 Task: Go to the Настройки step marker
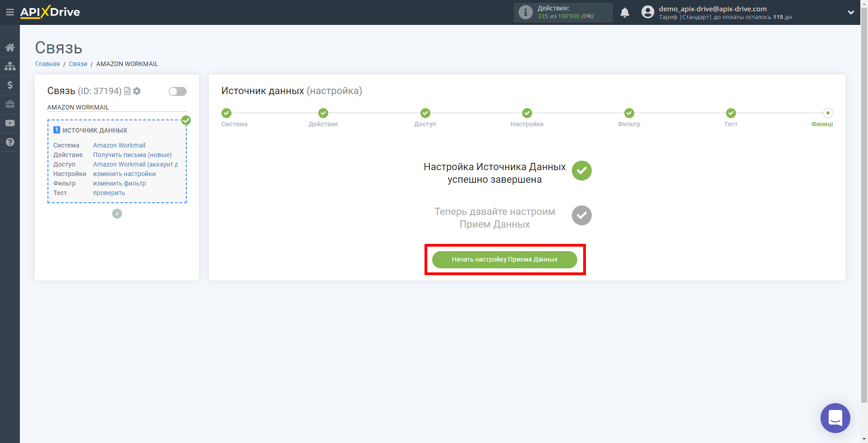coord(527,113)
